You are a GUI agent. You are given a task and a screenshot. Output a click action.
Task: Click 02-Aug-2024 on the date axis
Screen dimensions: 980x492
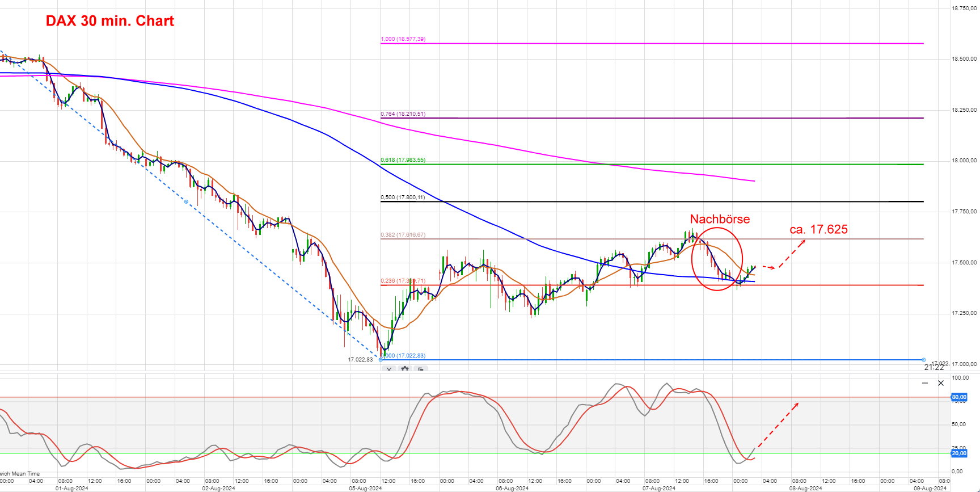tap(218, 488)
